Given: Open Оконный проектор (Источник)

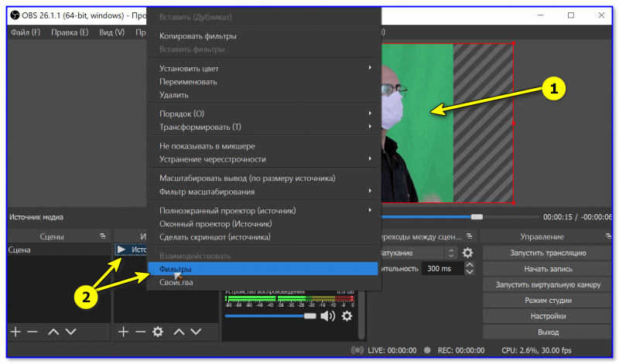Looking at the screenshot, I should pos(263,224).
